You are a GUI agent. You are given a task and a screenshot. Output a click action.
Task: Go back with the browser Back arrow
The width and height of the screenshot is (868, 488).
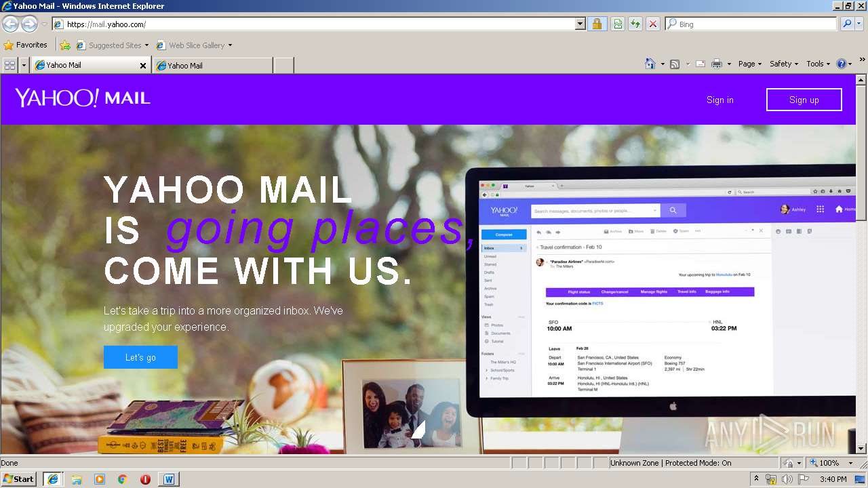click(10, 24)
